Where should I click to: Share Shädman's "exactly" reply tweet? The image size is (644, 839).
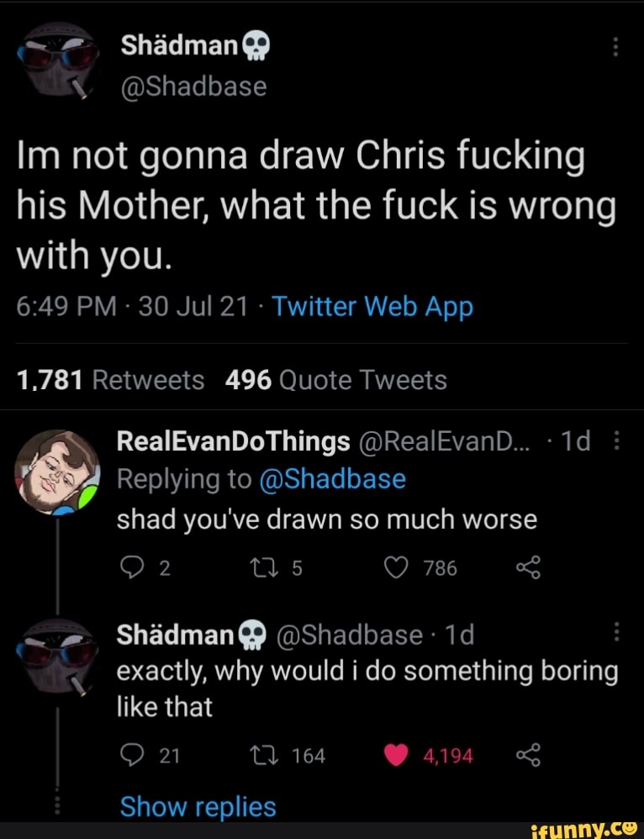(527, 756)
